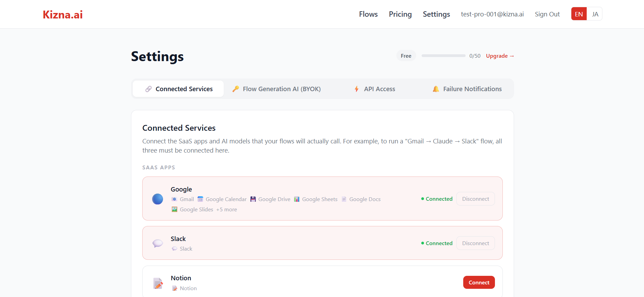Disconnect the Google service
644x297 pixels.
point(475,199)
